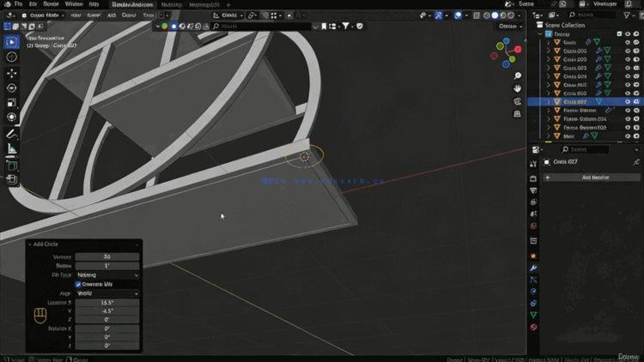Click the pan hand viewport navigation icon
This screenshot has width=644, height=362.
tap(518, 88)
